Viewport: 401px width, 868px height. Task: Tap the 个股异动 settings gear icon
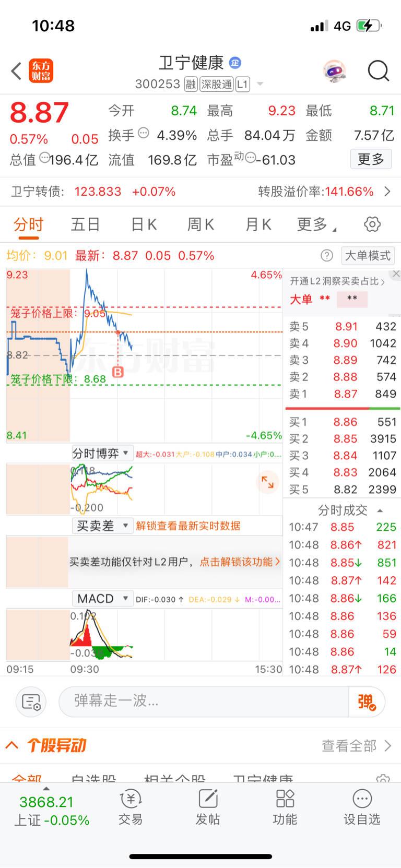point(383,779)
